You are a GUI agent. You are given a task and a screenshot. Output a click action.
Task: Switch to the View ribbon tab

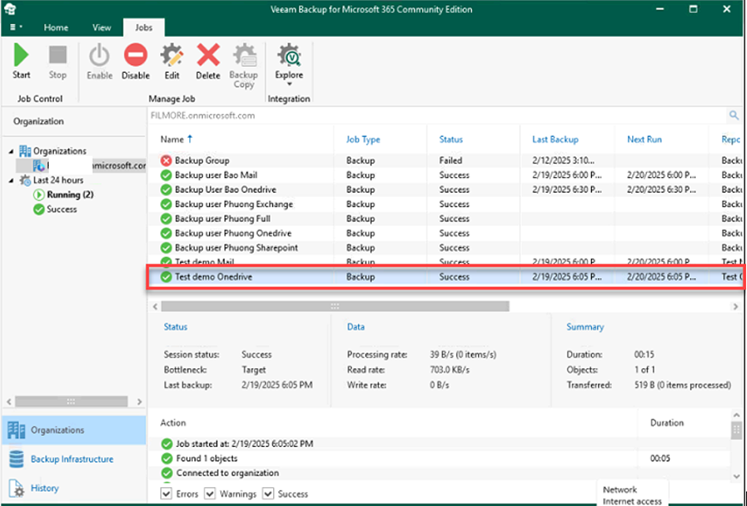[x=101, y=28]
